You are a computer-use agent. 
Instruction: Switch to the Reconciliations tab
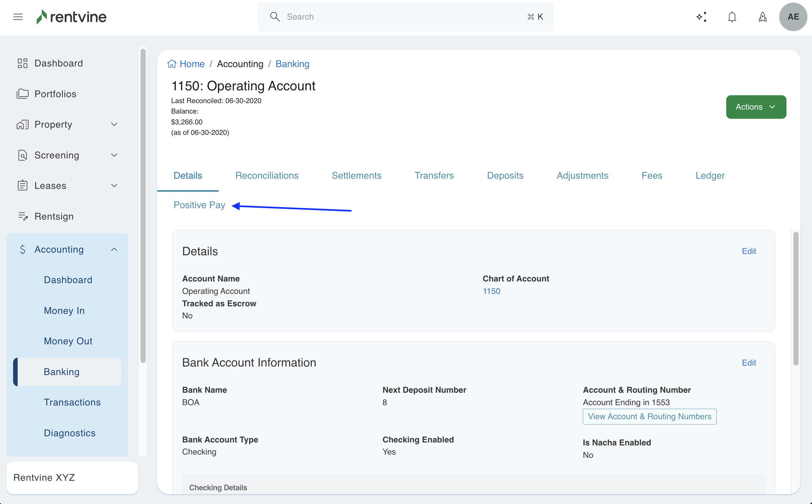point(267,176)
